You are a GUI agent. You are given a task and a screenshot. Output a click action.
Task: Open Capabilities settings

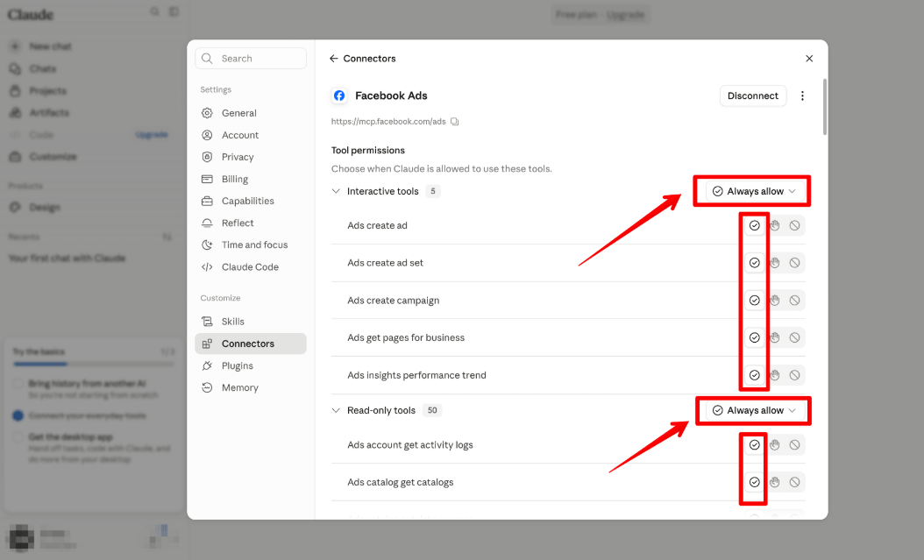click(x=251, y=201)
